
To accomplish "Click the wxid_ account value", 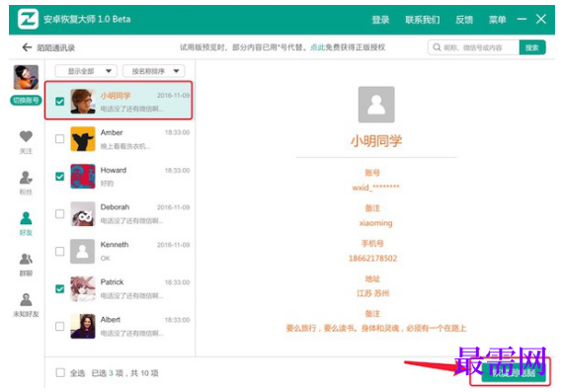I will pyautogui.click(x=375, y=188).
